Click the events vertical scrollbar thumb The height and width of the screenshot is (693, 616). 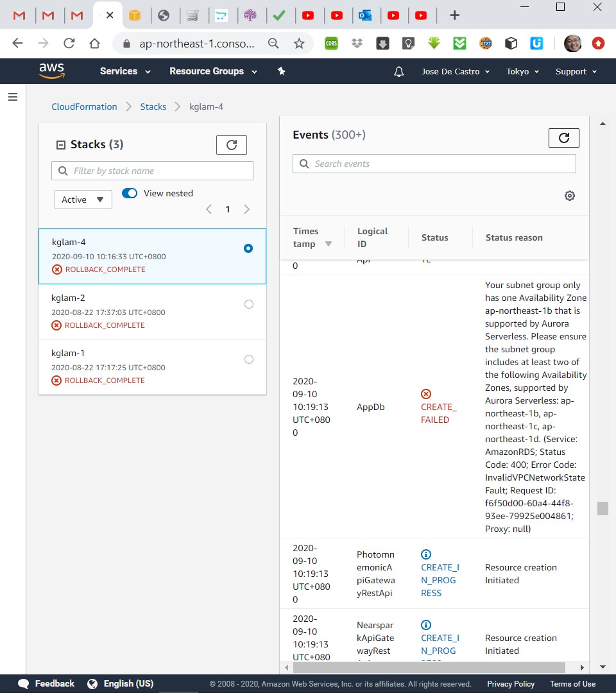click(603, 508)
